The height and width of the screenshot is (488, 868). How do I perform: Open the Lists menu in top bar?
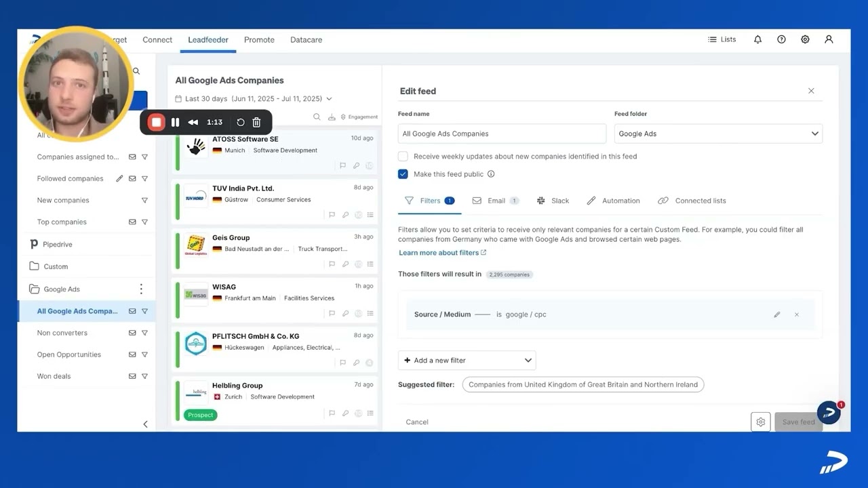pos(722,39)
